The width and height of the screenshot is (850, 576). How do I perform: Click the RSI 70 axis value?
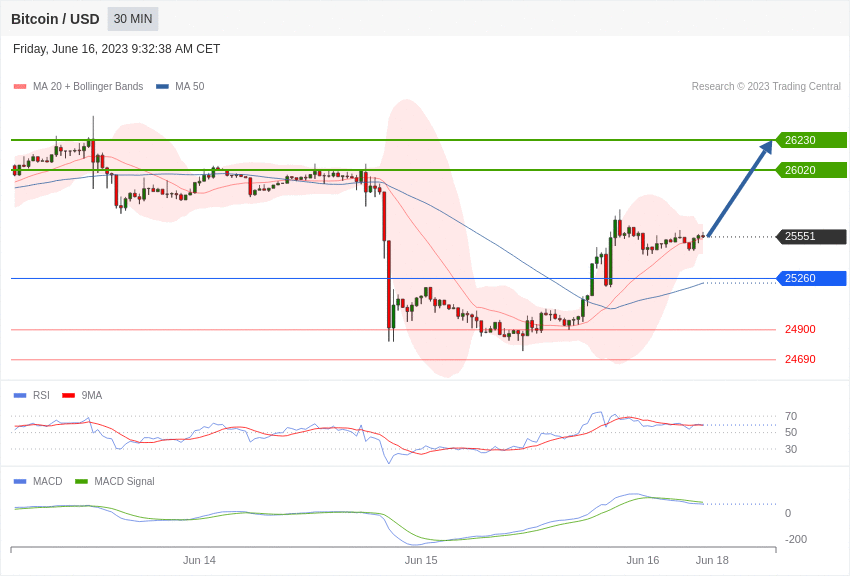tap(791, 417)
